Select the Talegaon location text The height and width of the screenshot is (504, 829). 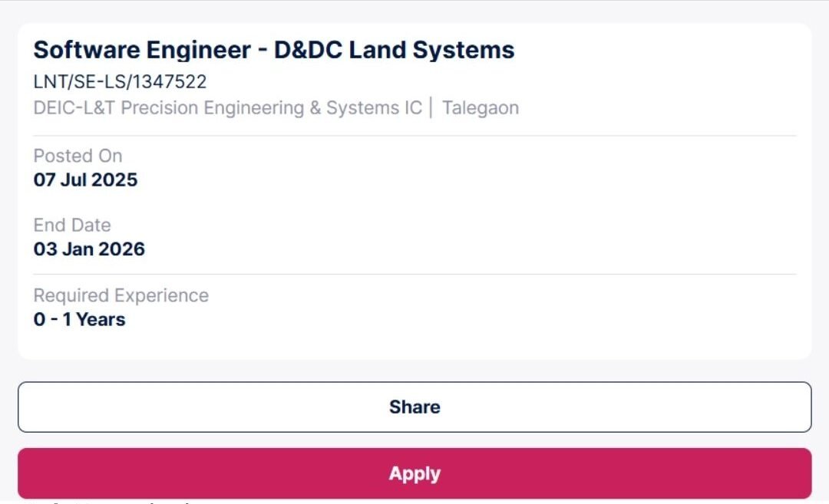(x=481, y=107)
